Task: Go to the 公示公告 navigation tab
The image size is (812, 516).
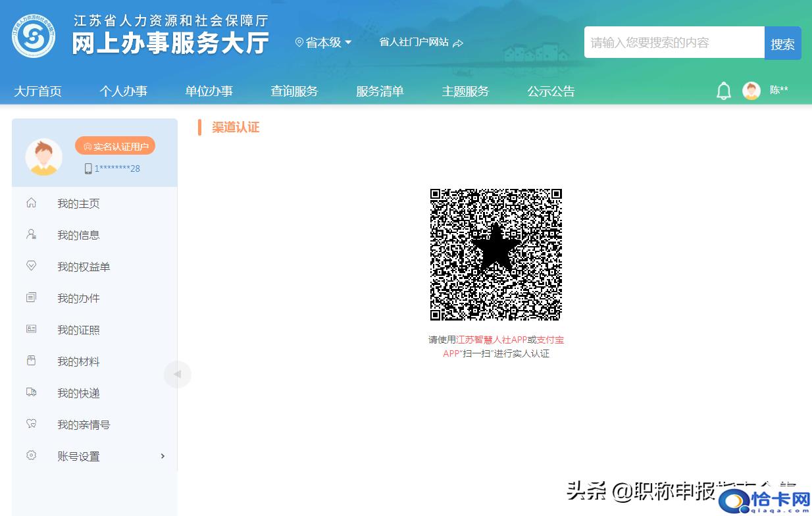Action: click(x=551, y=91)
